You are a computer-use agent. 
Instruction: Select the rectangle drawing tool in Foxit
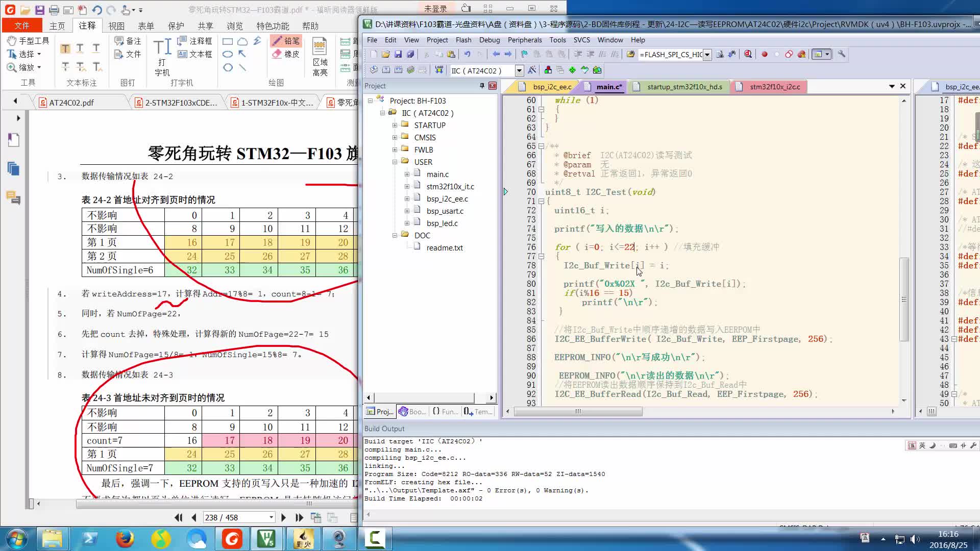coord(228,41)
